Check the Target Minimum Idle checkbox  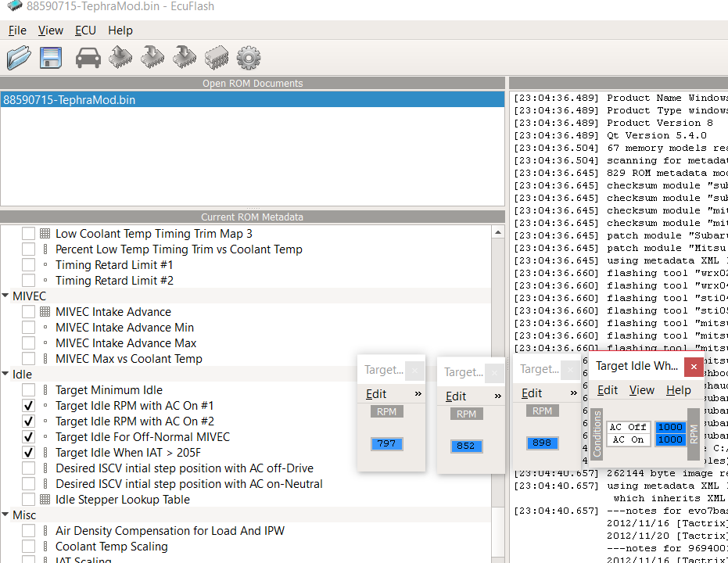tap(28, 390)
